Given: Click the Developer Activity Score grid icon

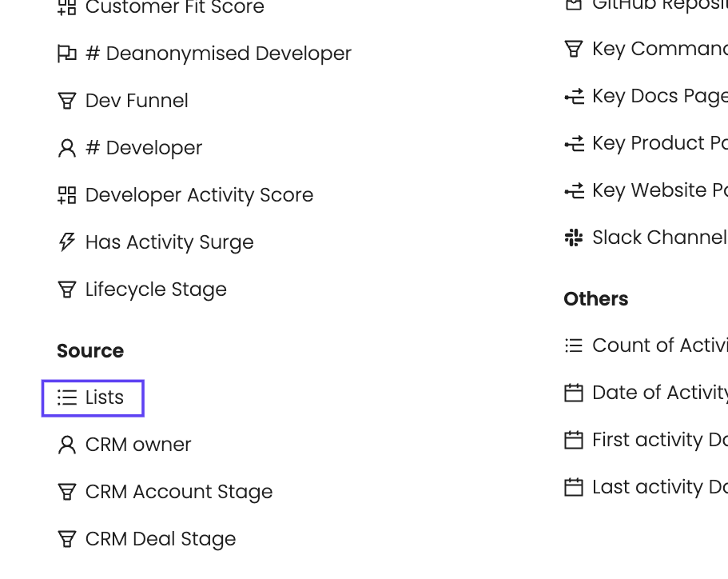Looking at the screenshot, I should pos(67,195).
